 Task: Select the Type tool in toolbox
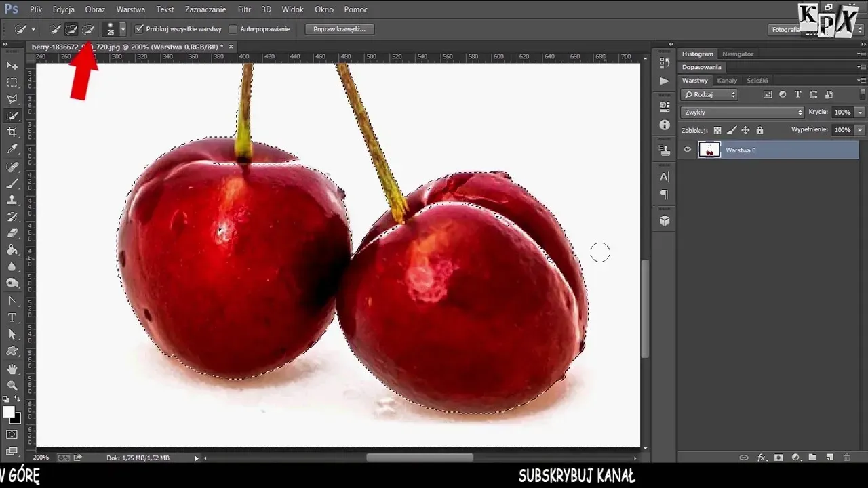(12, 317)
